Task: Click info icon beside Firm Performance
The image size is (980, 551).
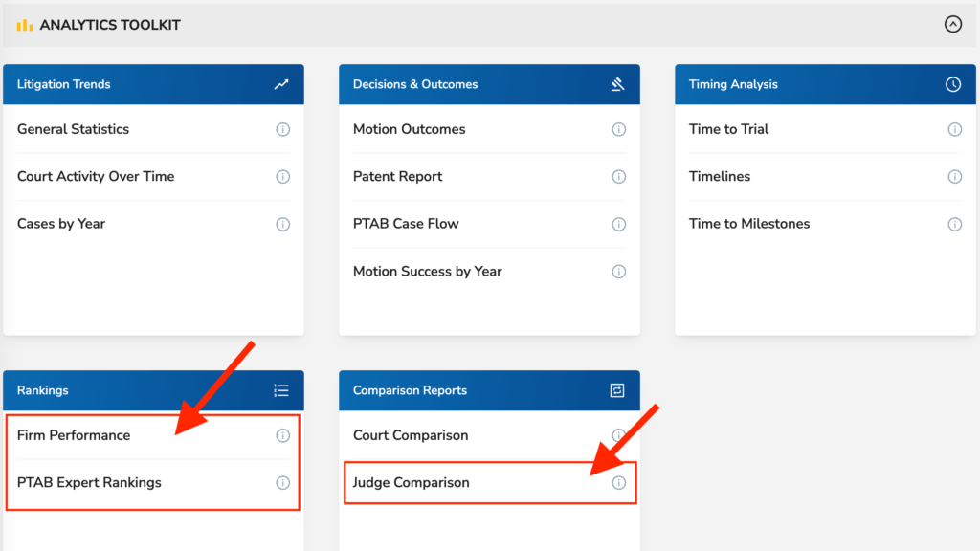Action: point(283,435)
